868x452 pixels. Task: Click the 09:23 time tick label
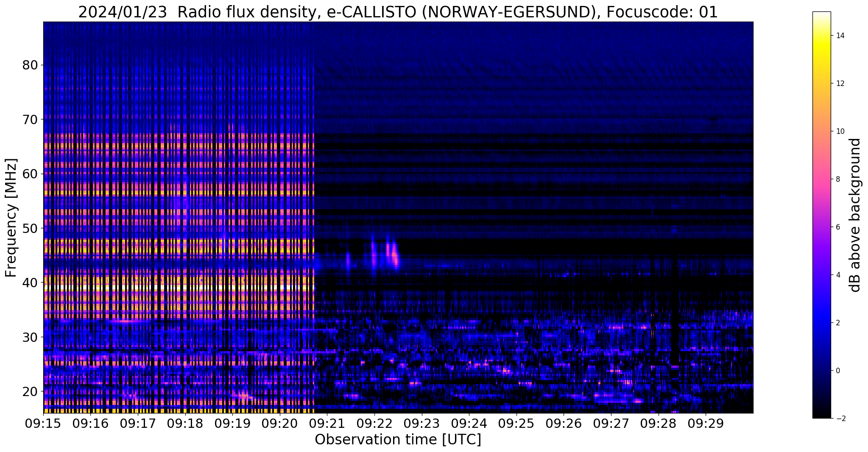pos(422,424)
